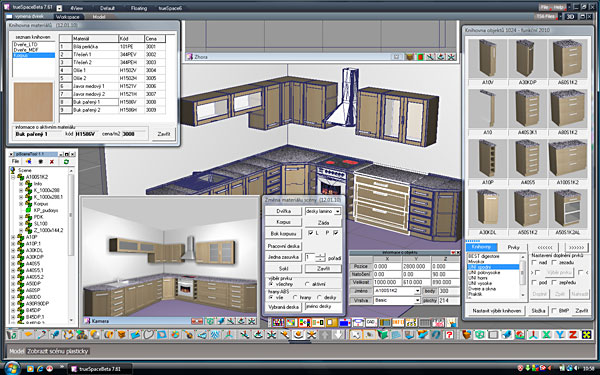Select the green X axis icon

coord(546,335)
